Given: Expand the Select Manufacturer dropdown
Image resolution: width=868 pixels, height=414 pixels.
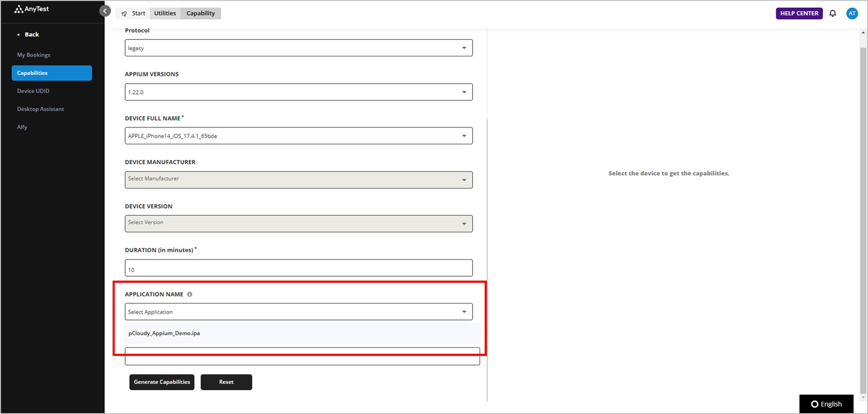Looking at the screenshot, I should pyautogui.click(x=299, y=180).
